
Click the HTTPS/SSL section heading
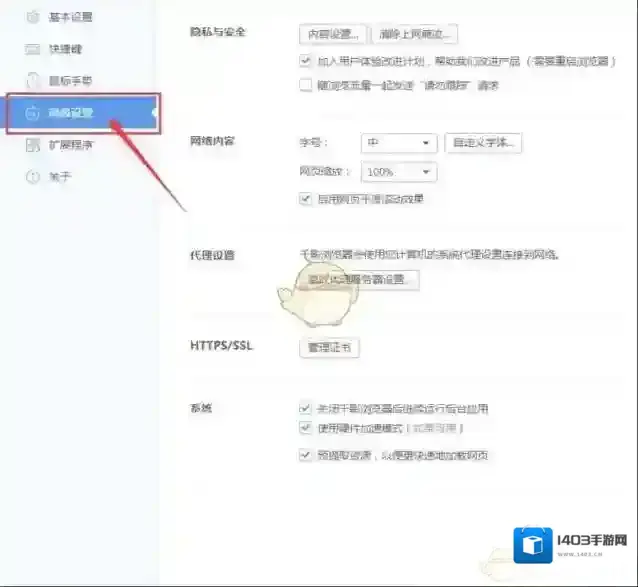221,346
